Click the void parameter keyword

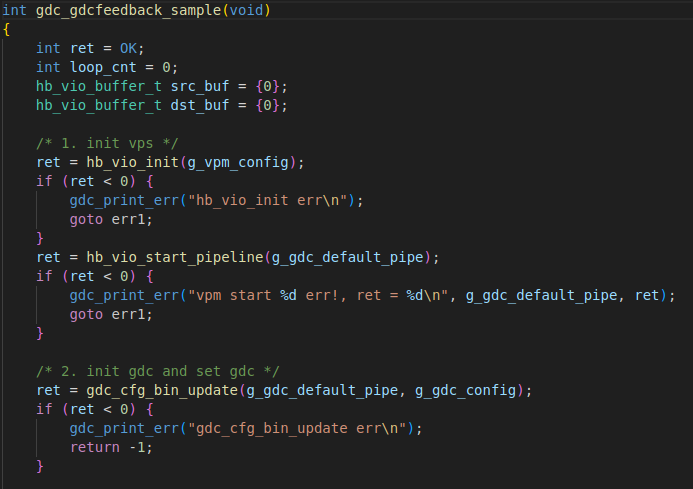tap(246, 11)
